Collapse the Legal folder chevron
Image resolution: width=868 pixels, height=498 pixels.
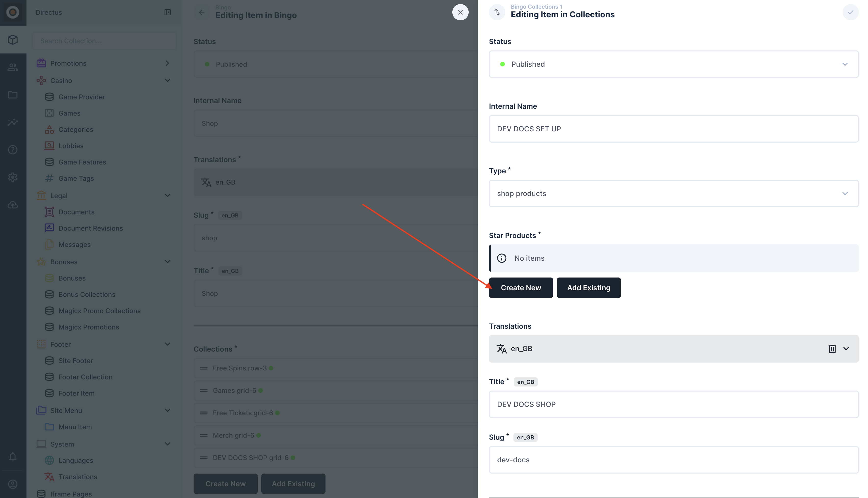click(x=167, y=196)
